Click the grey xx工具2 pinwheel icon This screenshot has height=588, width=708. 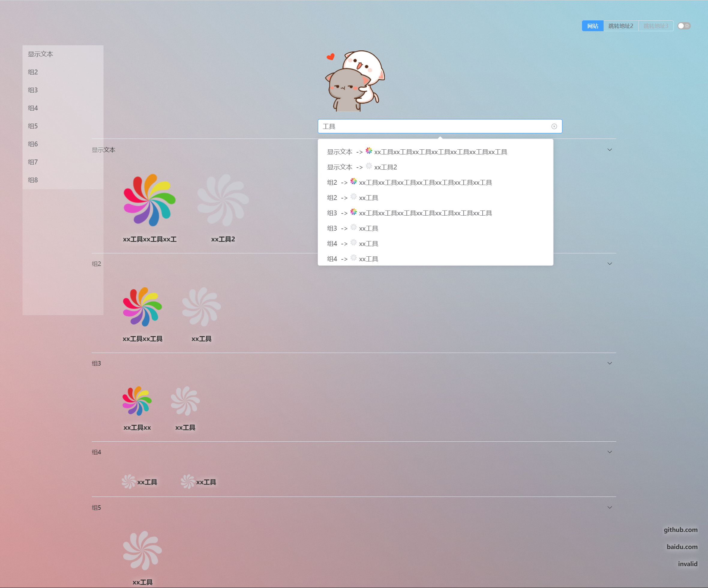click(x=223, y=200)
